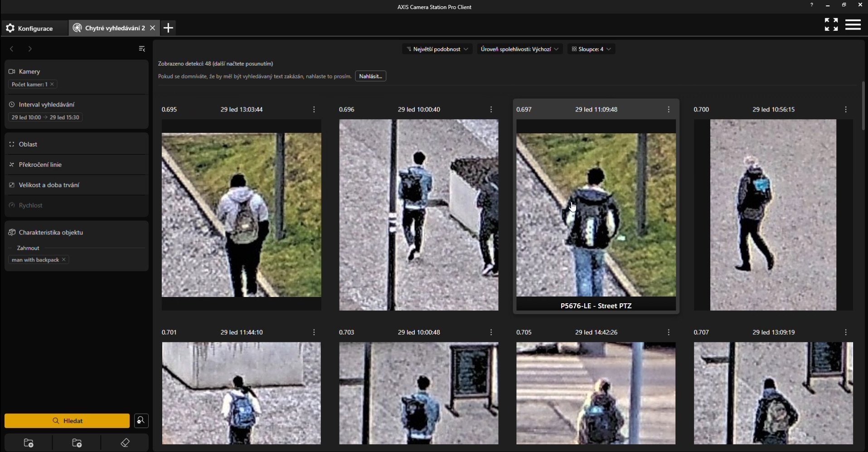Viewport: 868px width, 452px height.
Task: Click the 'Nahlásit...' report button
Action: pyautogui.click(x=370, y=76)
